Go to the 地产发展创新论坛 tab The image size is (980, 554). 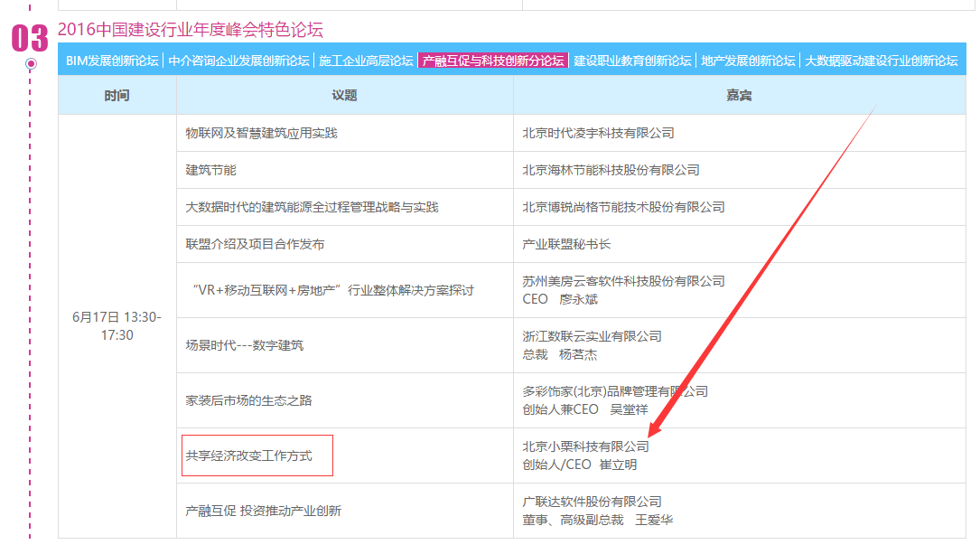click(748, 61)
